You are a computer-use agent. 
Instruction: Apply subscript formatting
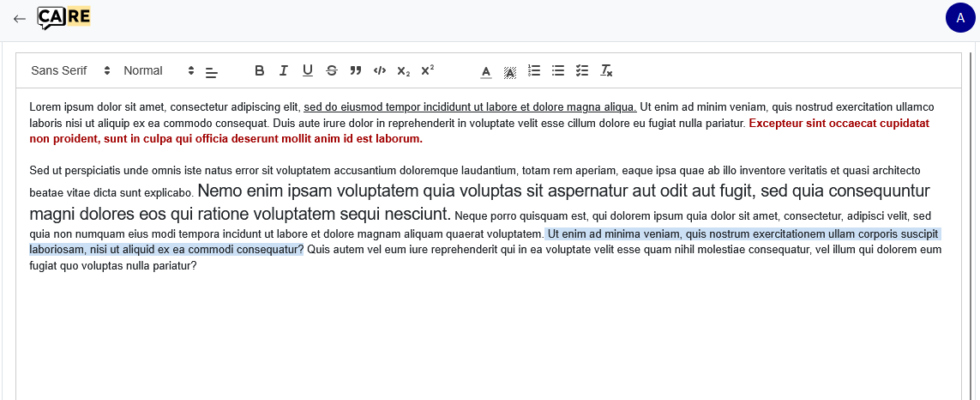coord(404,71)
